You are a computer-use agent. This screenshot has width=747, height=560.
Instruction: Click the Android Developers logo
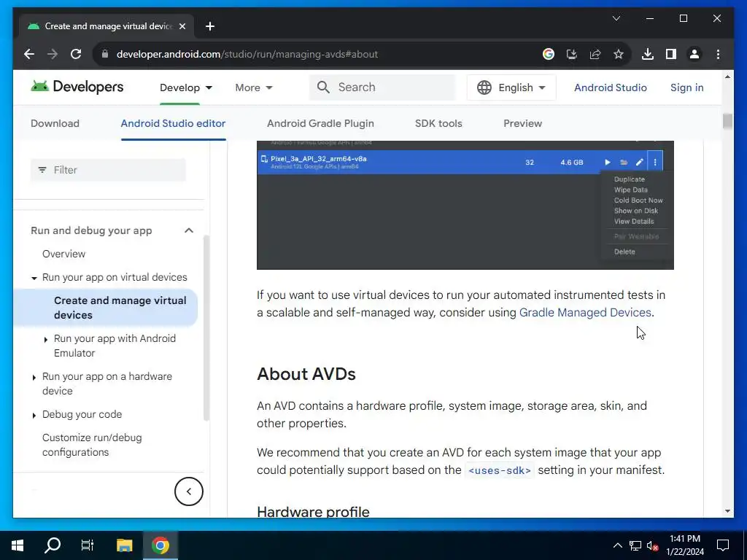[77, 87]
